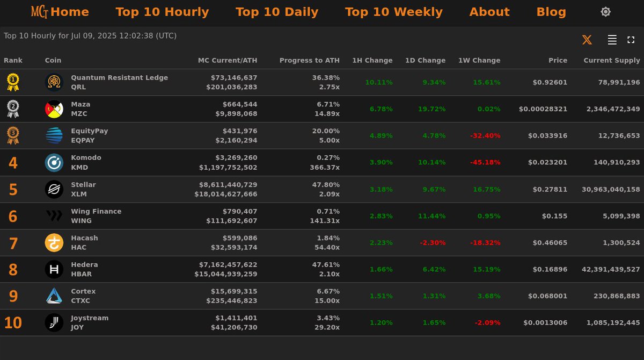
Task: Sort by 1W Change header
Action: click(479, 60)
